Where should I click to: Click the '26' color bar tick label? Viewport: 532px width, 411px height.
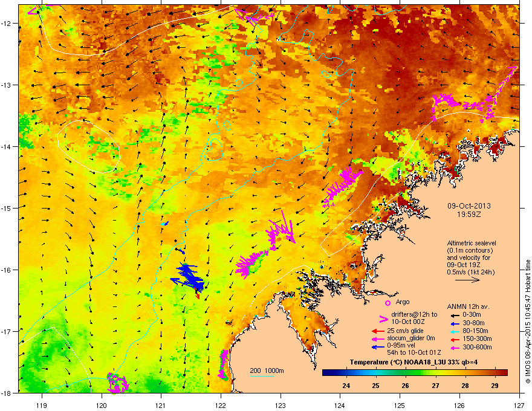coord(405,386)
